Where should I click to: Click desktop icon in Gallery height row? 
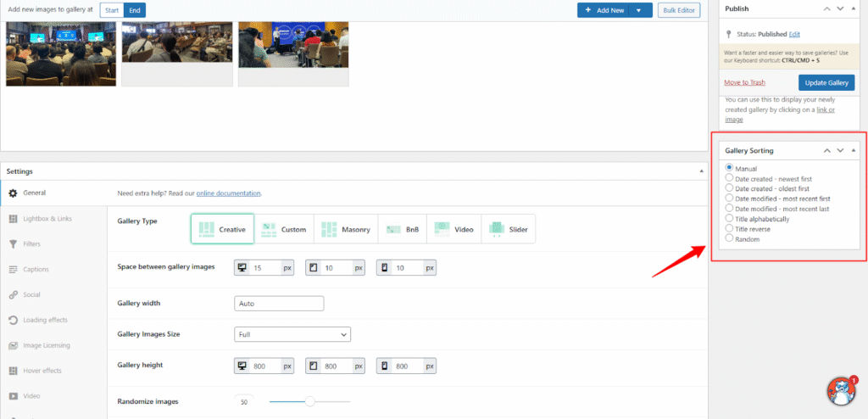pos(242,366)
